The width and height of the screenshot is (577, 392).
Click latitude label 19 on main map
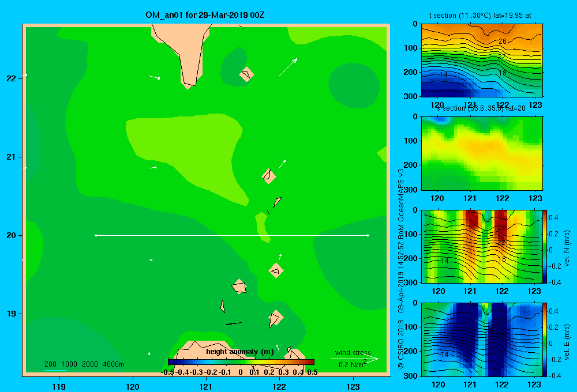[x=12, y=314]
